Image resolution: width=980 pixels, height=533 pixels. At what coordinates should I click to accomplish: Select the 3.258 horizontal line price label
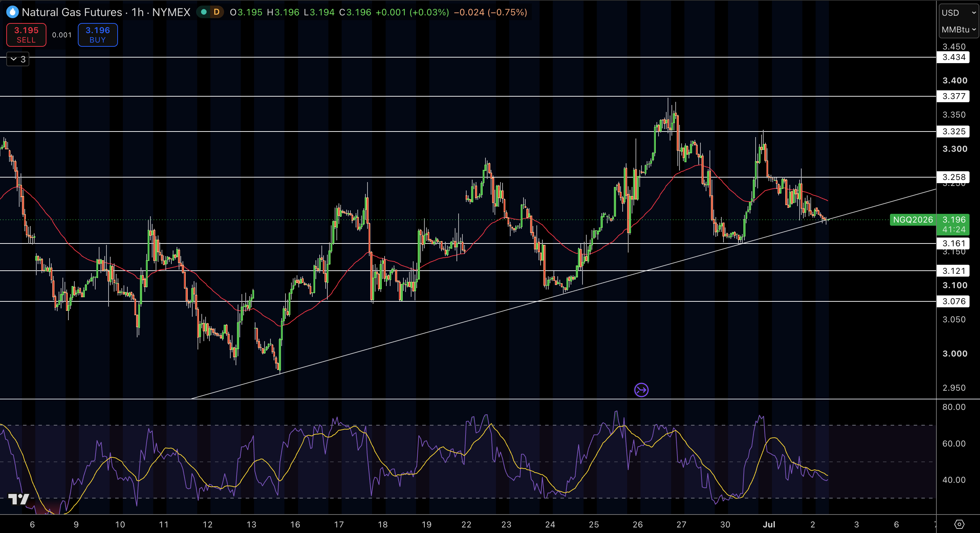(953, 177)
